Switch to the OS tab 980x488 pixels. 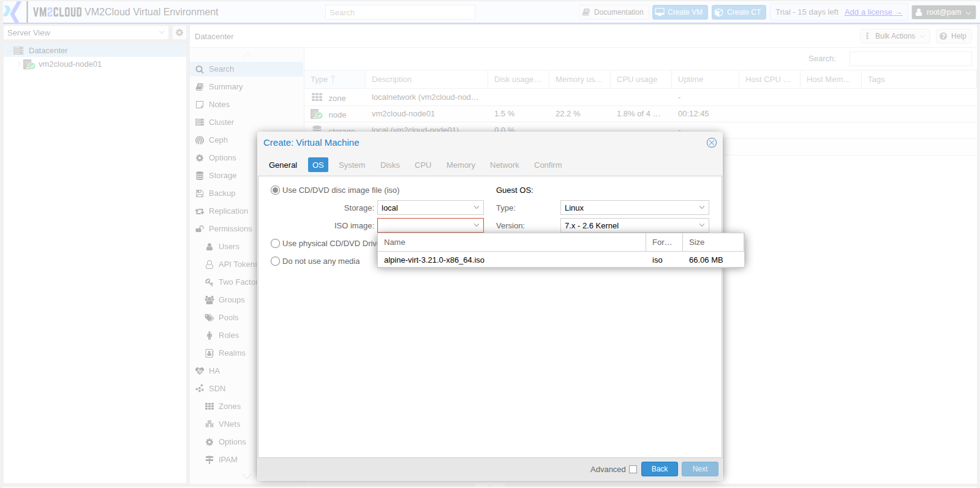(x=318, y=165)
